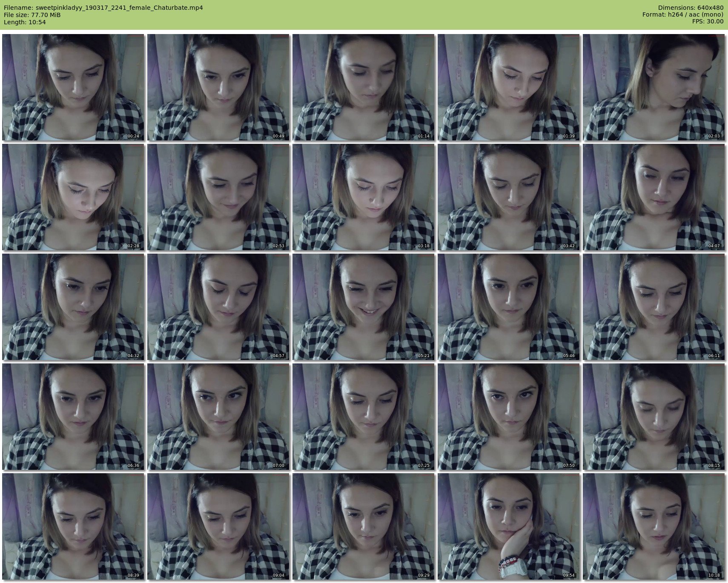Select the frame stamped 02:28
This screenshot has width=728, height=583.
pyautogui.click(x=73, y=197)
